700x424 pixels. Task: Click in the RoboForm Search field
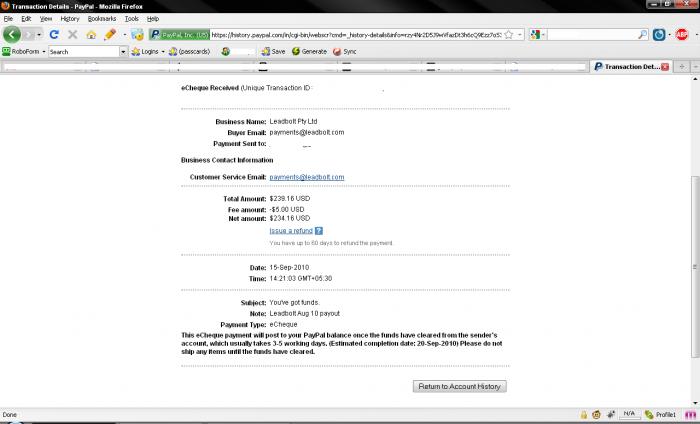[x=83, y=52]
